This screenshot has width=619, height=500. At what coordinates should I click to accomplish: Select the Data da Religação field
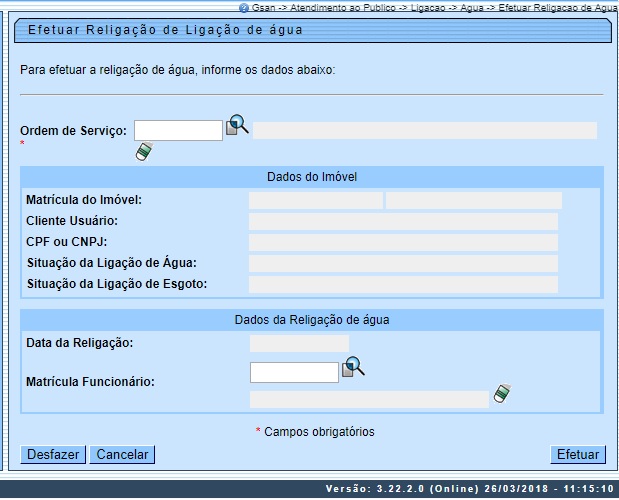[x=299, y=344]
